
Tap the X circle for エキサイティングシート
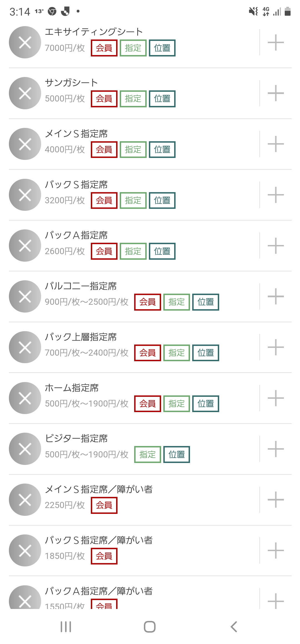coord(25,42)
